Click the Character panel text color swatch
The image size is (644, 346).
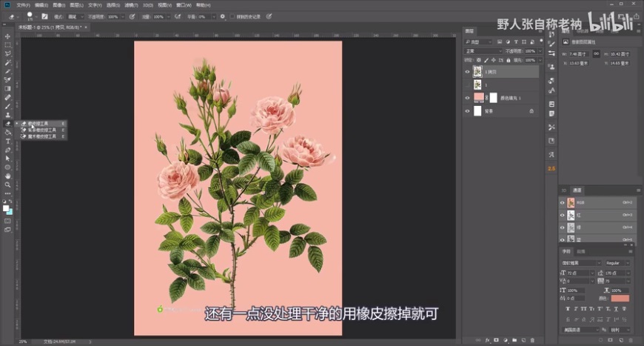click(620, 299)
